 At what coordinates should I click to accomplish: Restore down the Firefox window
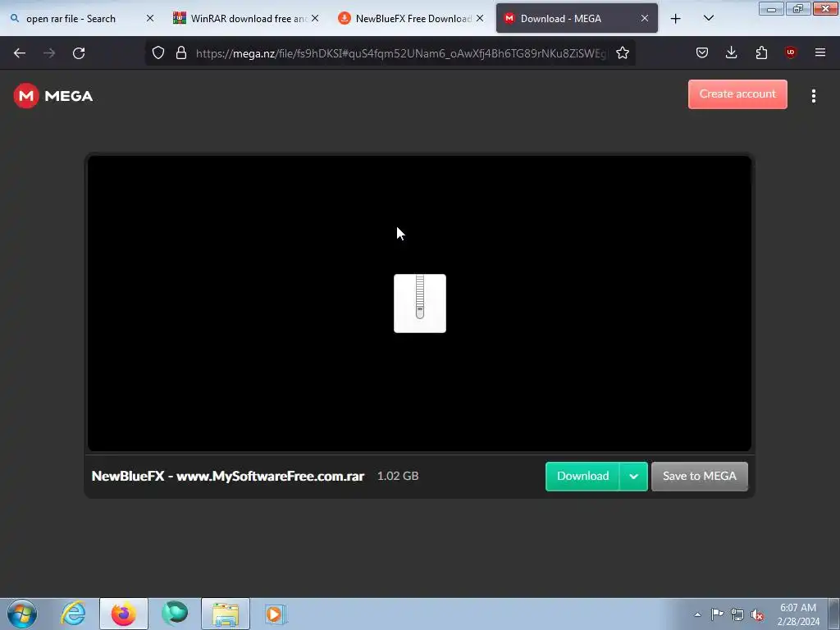tap(797, 8)
